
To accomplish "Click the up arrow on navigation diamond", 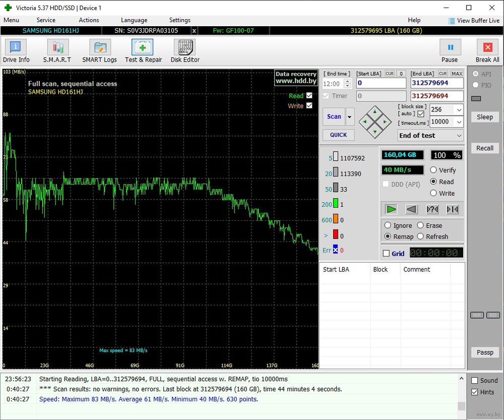I will [375, 111].
